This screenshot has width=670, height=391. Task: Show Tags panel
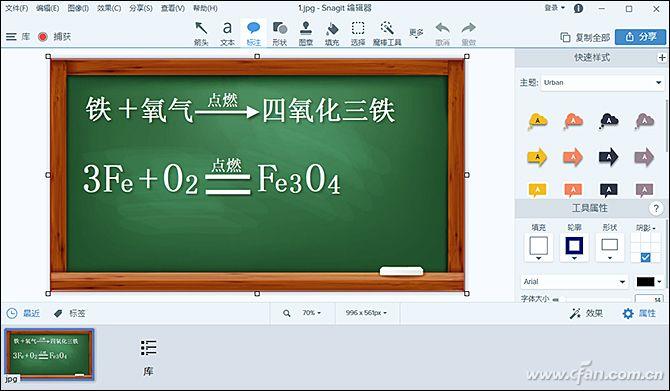coord(70,313)
